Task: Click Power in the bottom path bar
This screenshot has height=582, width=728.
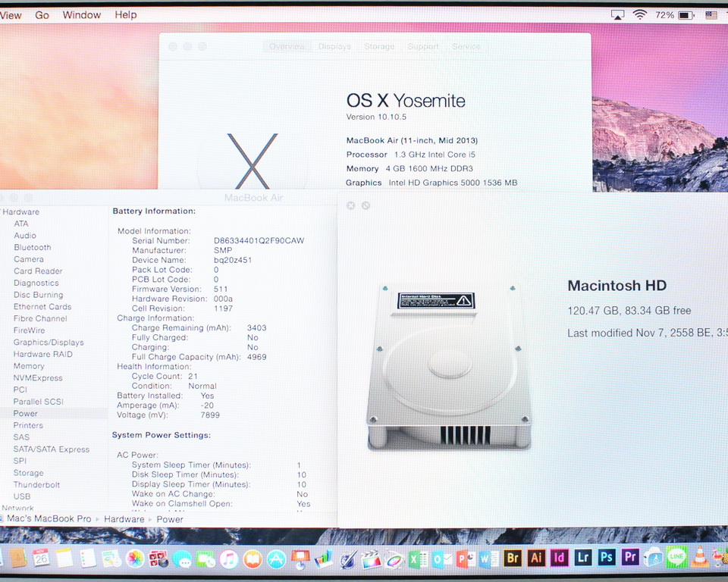Action: [x=169, y=519]
